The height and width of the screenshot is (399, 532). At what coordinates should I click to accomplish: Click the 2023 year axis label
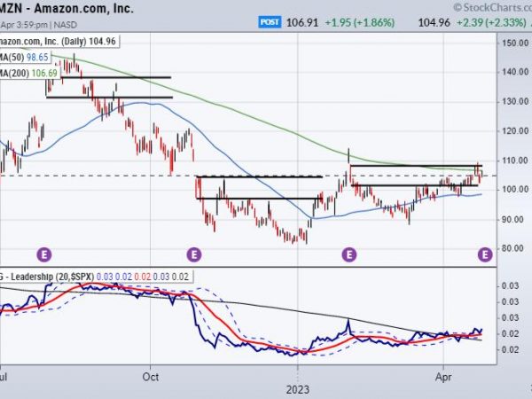tap(298, 390)
